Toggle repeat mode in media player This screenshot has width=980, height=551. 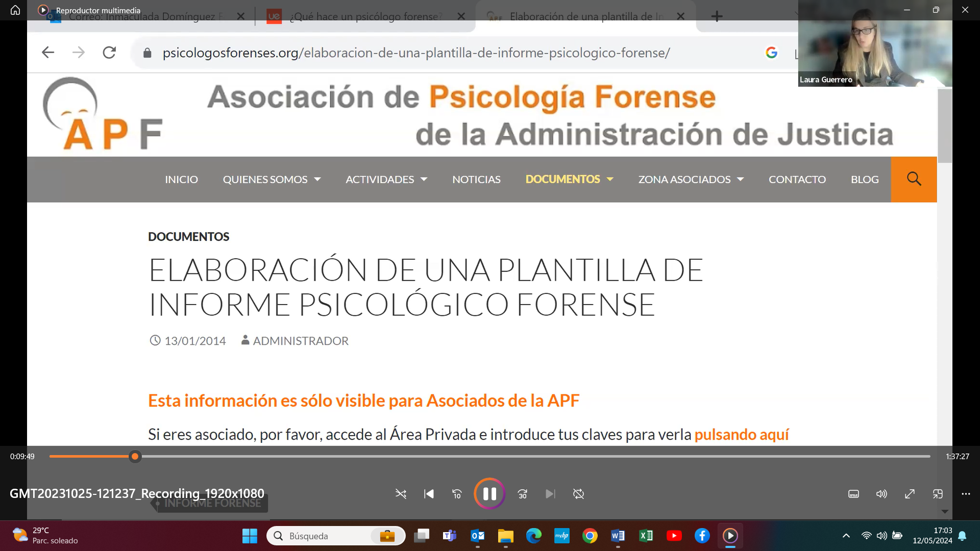click(x=578, y=494)
